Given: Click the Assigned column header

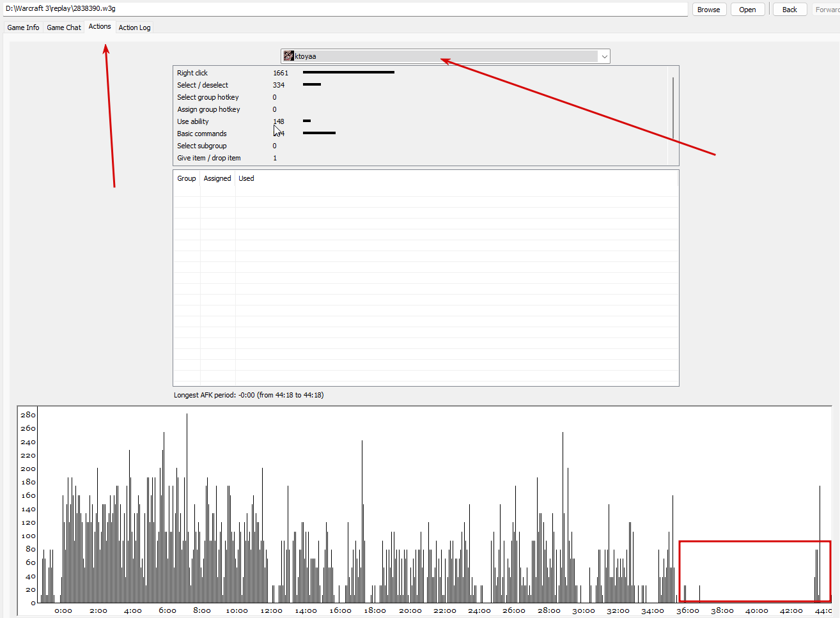Looking at the screenshot, I should [x=217, y=178].
